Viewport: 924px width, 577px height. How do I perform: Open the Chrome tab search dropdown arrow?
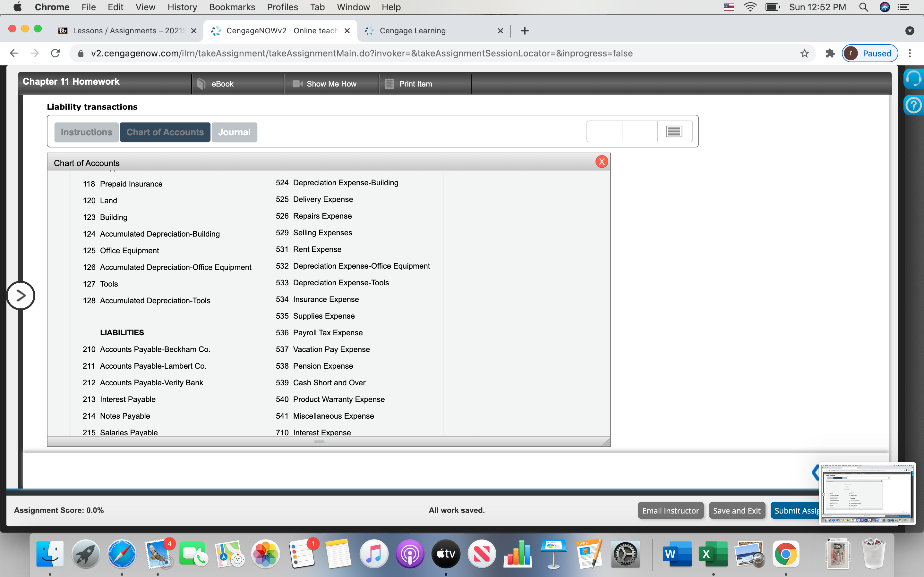pos(910,30)
